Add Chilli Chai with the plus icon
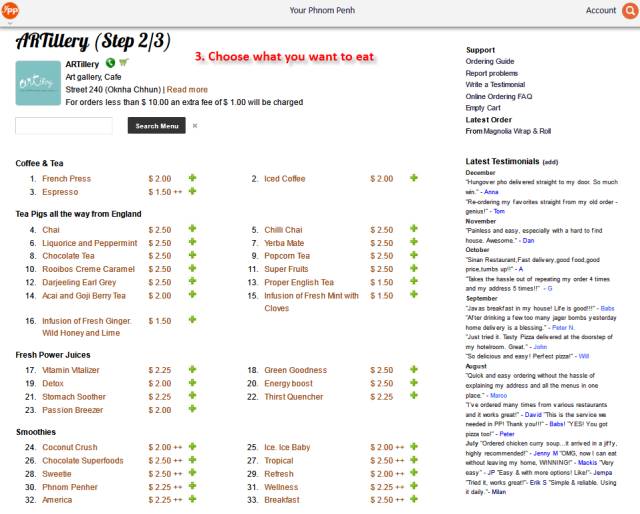Image resolution: width=640 pixels, height=514 pixels. coord(414,229)
